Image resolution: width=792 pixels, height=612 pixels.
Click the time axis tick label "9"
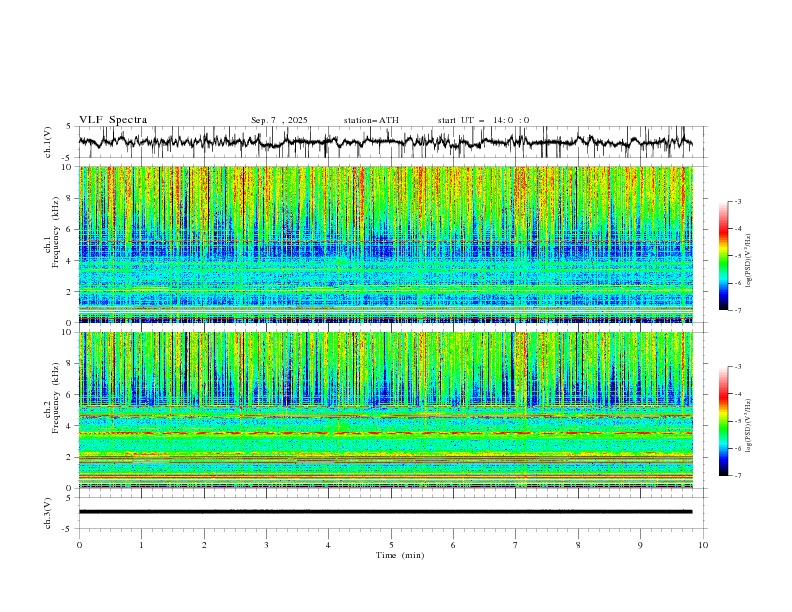coord(640,545)
